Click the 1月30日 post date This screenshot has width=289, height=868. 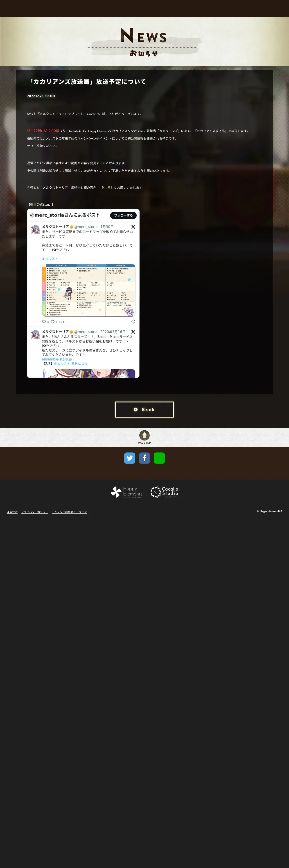coord(107,227)
